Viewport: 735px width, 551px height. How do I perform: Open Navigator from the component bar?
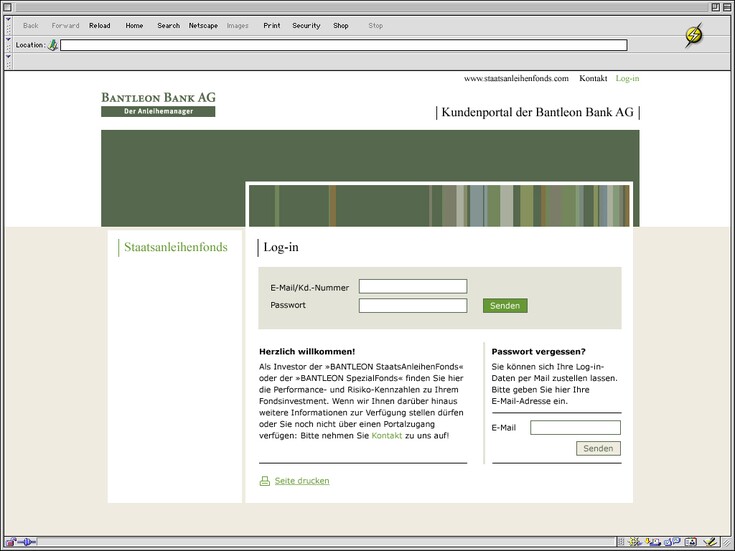[x=634, y=542]
